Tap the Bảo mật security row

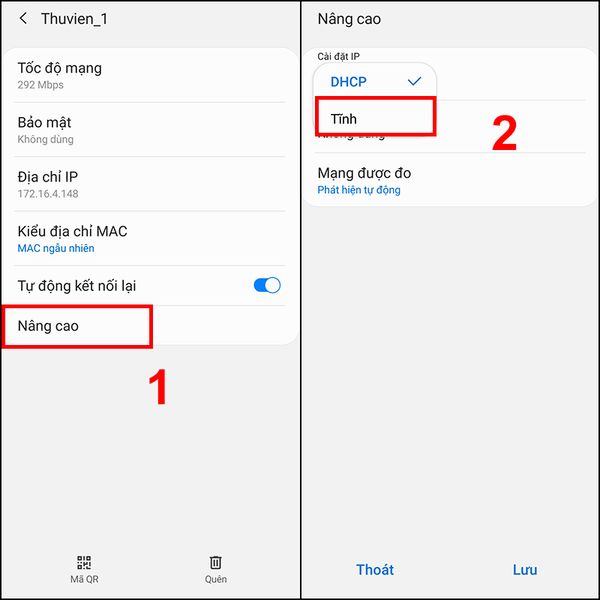tap(150, 130)
